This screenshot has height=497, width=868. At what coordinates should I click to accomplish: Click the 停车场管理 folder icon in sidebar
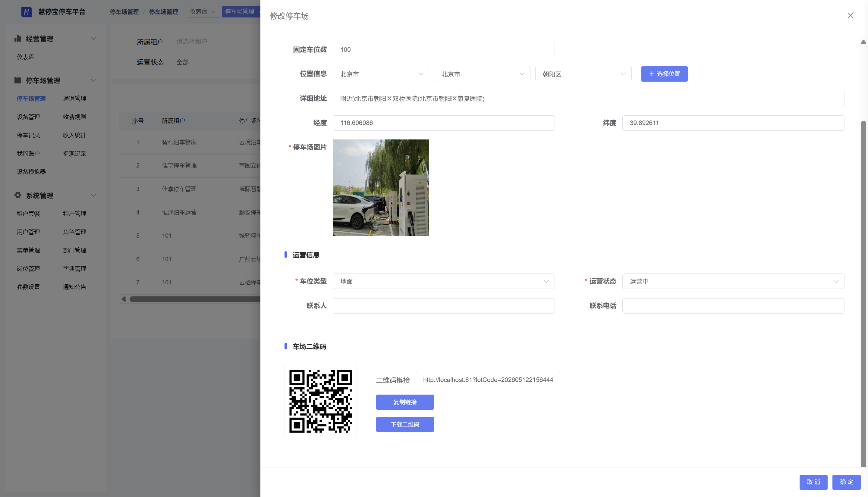tap(18, 80)
